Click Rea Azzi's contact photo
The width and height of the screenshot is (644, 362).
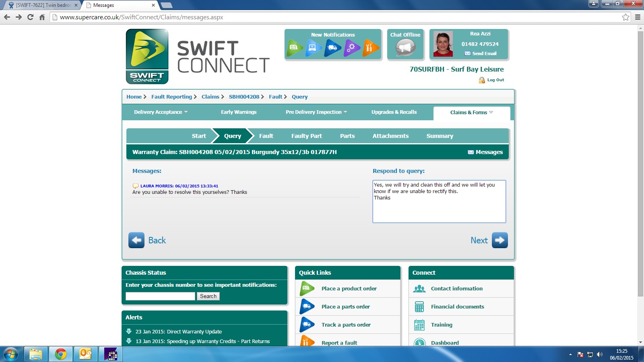point(443,44)
